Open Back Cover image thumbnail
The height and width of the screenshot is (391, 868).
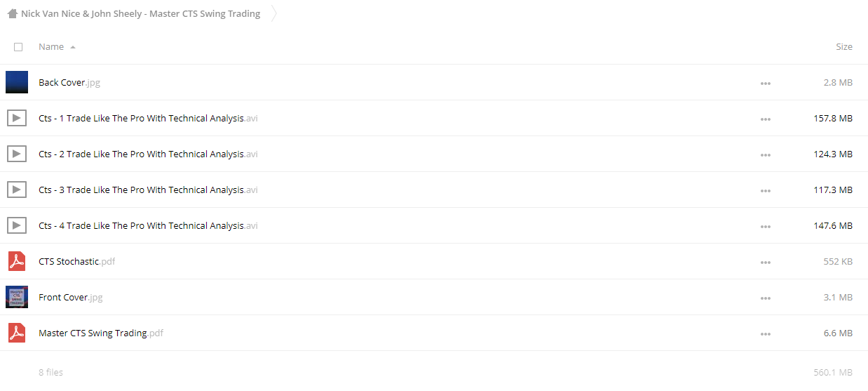17,82
